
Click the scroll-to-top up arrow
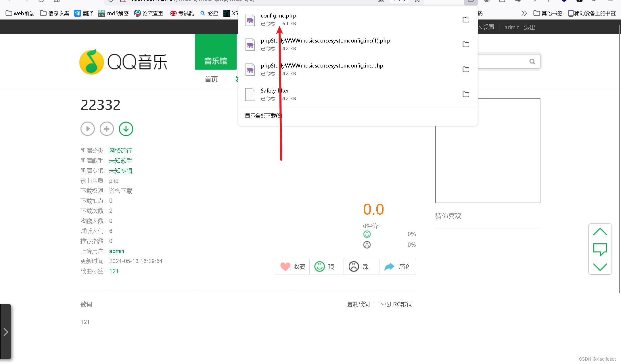pyautogui.click(x=600, y=232)
